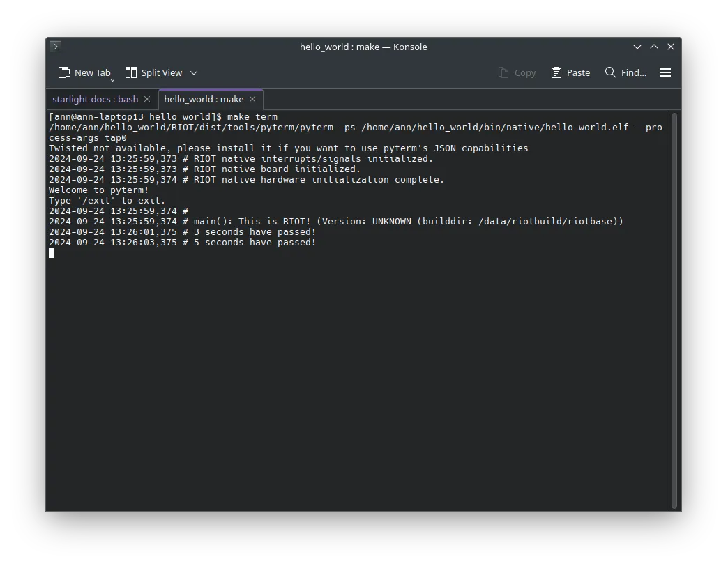Screen dimensions: 728x566
Task: Close the starlight-docs : bash tab
Action: click(x=147, y=99)
